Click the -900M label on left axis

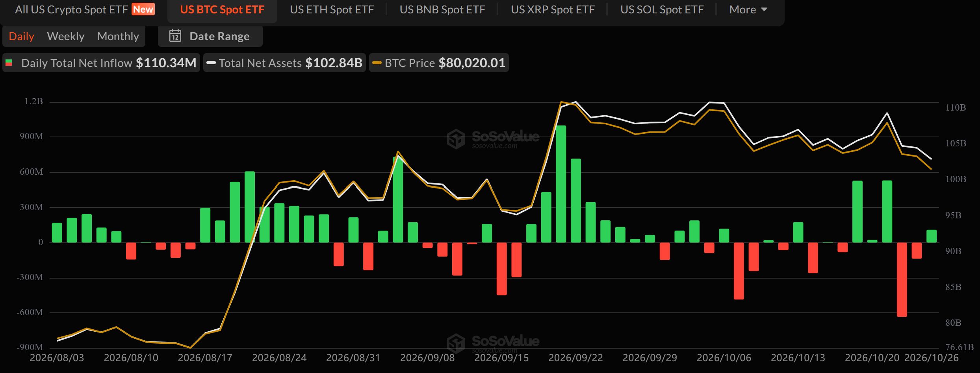(x=30, y=347)
